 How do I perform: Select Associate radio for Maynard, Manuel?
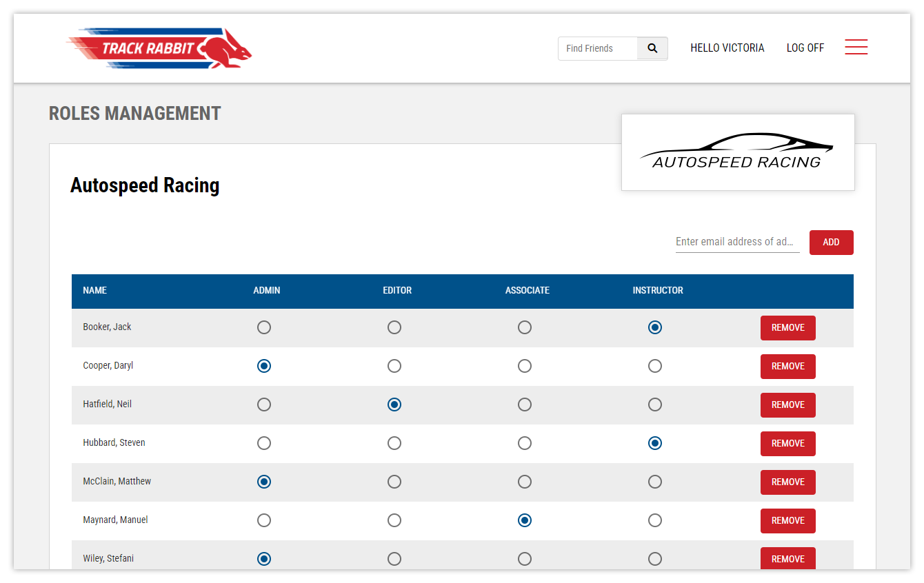(525, 520)
